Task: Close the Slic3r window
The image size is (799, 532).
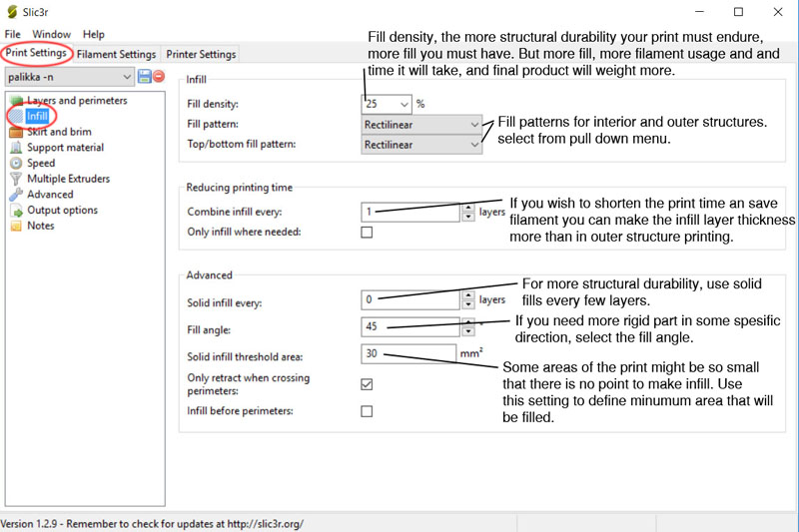Action: click(778, 12)
